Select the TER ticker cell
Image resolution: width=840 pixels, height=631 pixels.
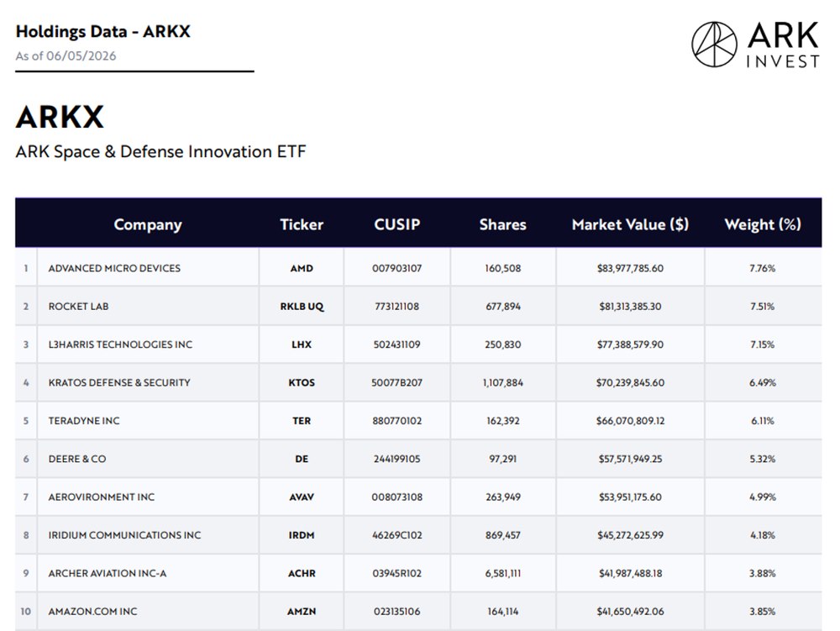tap(302, 420)
